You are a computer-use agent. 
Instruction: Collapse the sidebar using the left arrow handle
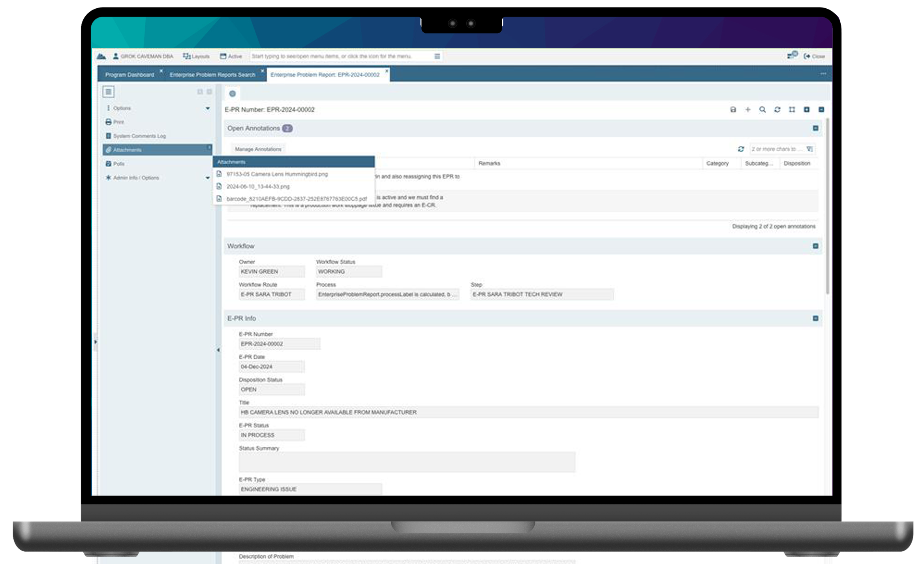[218, 350]
